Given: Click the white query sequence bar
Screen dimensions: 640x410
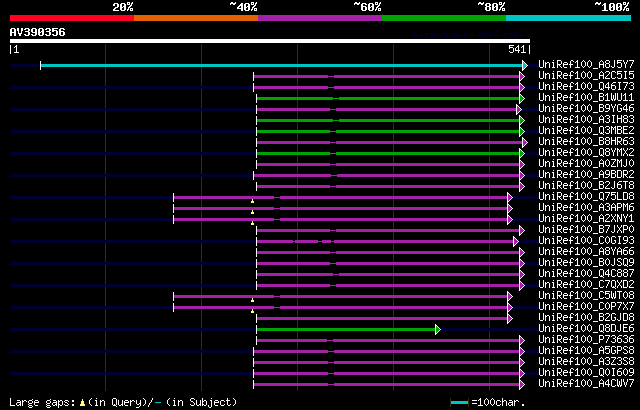Looking at the screenshot, I should (x=270, y=41).
